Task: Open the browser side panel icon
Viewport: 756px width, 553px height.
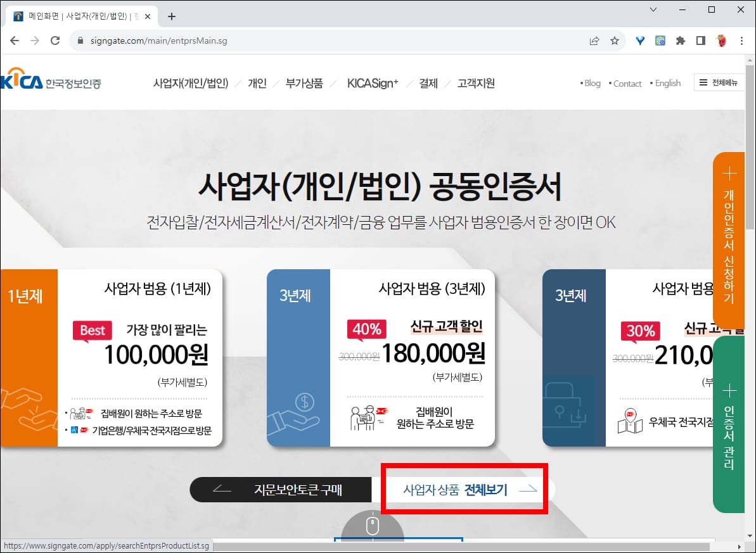Action: [x=700, y=39]
